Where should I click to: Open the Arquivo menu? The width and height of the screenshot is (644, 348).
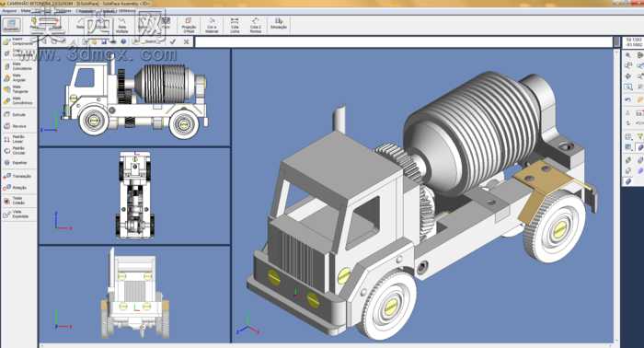(10, 11)
